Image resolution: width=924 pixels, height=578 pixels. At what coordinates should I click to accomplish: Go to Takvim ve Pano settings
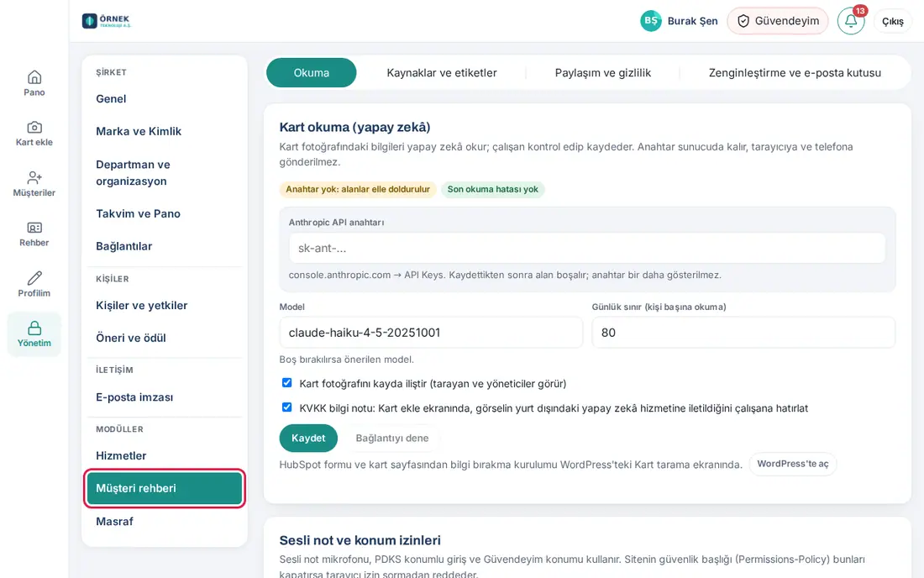click(165, 213)
